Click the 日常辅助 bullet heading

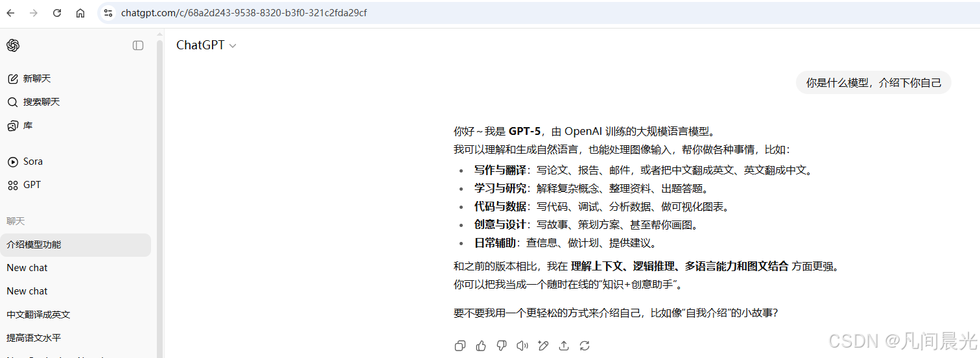[x=495, y=243]
